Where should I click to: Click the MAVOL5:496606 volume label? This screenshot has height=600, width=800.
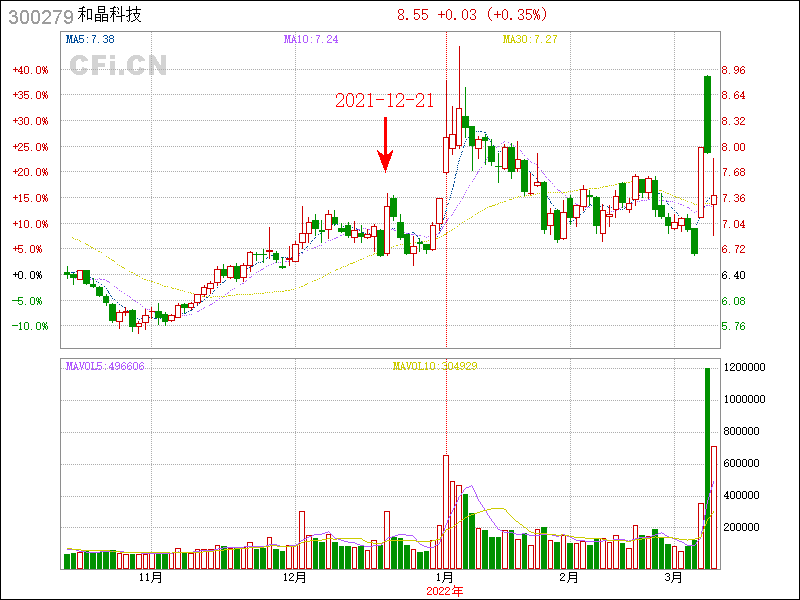[x=105, y=366]
